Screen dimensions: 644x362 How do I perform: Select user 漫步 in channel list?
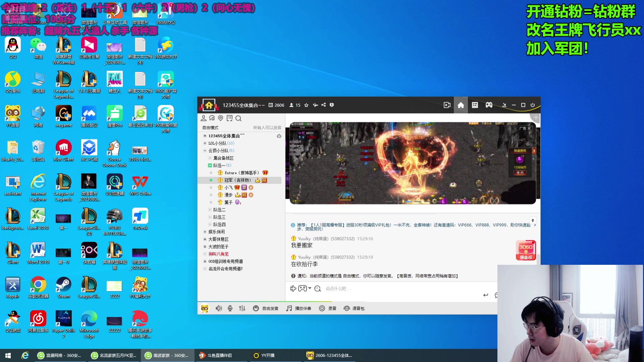(228, 195)
